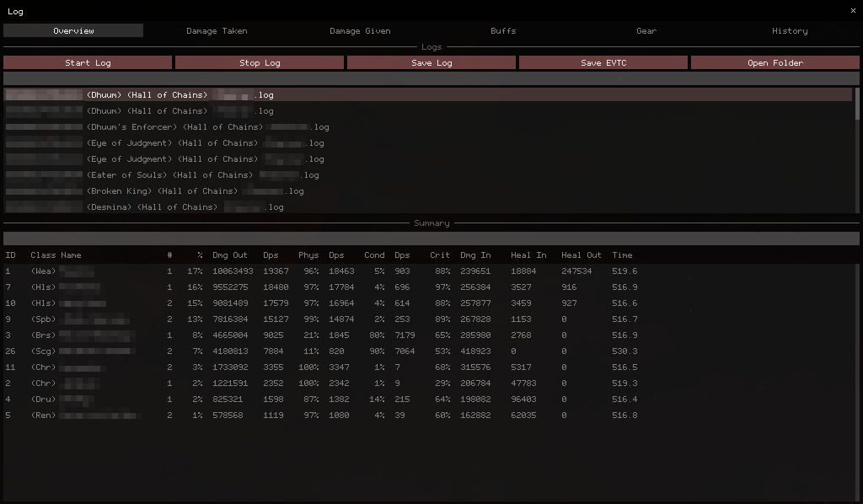863x504 pixels.
Task: Click the Open Folder button
Action: pos(775,62)
